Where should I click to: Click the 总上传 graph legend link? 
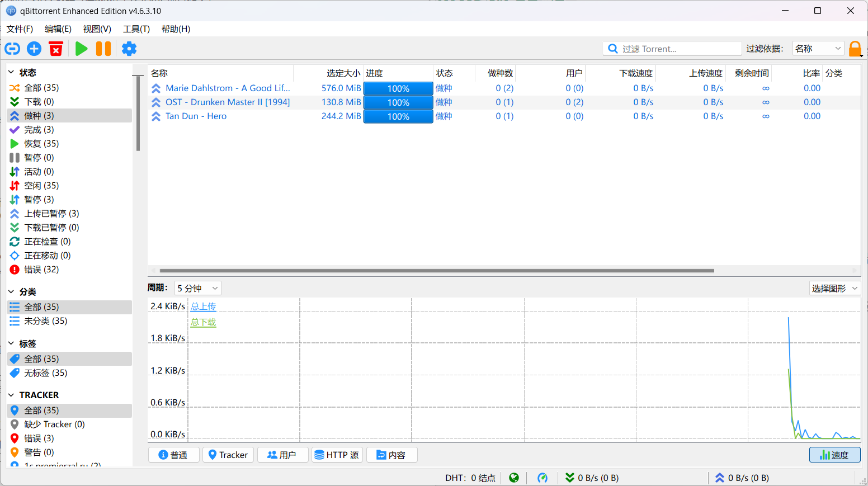(x=203, y=306)
